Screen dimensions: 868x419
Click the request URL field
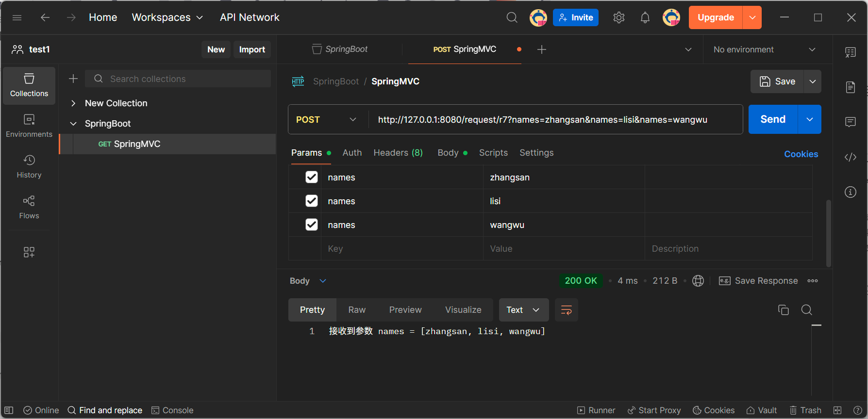tap(555, 119)
